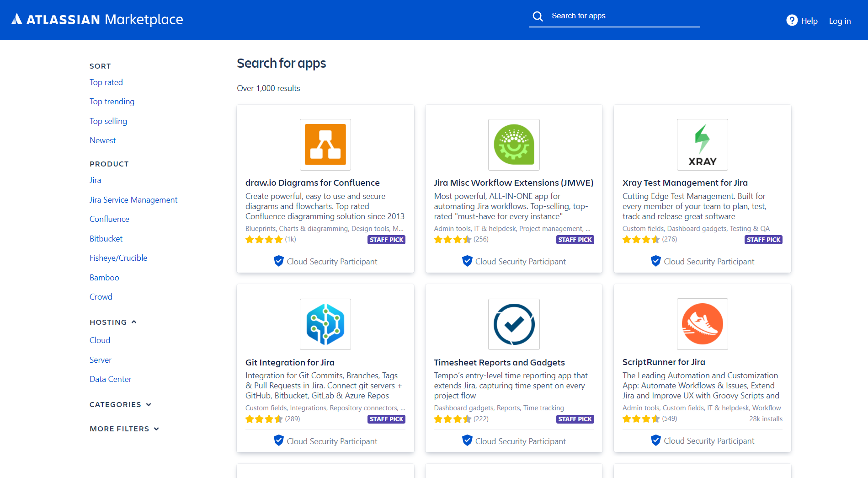Viewport: 868px width, 478px height.
Task: Click the Cloud Security Participant shield under draw.io
Action: click(278, 261)
